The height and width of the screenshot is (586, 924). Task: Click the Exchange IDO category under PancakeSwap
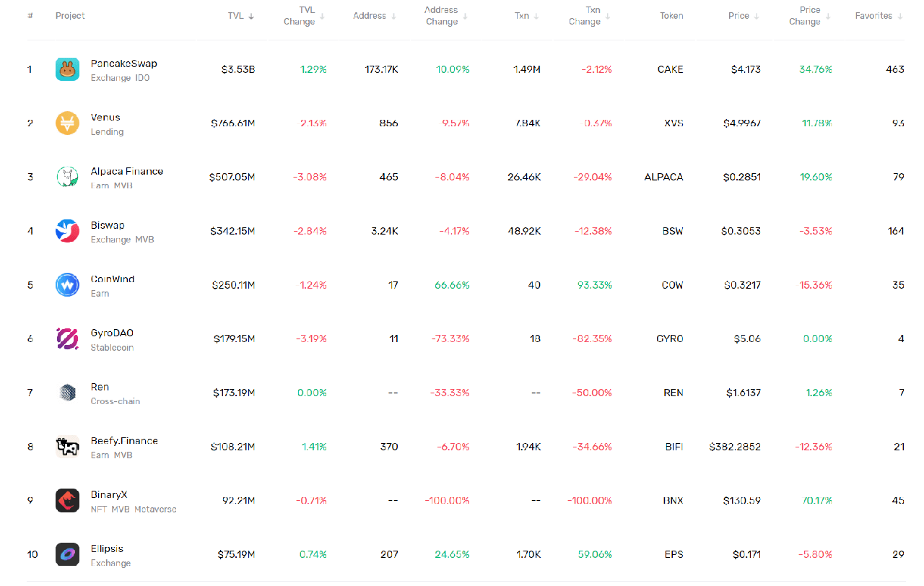coord(121,78)
